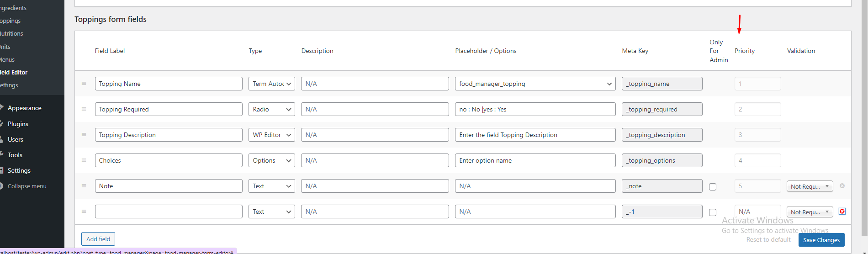
Task: Edit 'Enter the field Topping Description' placeholder
Action: [535, 135]
